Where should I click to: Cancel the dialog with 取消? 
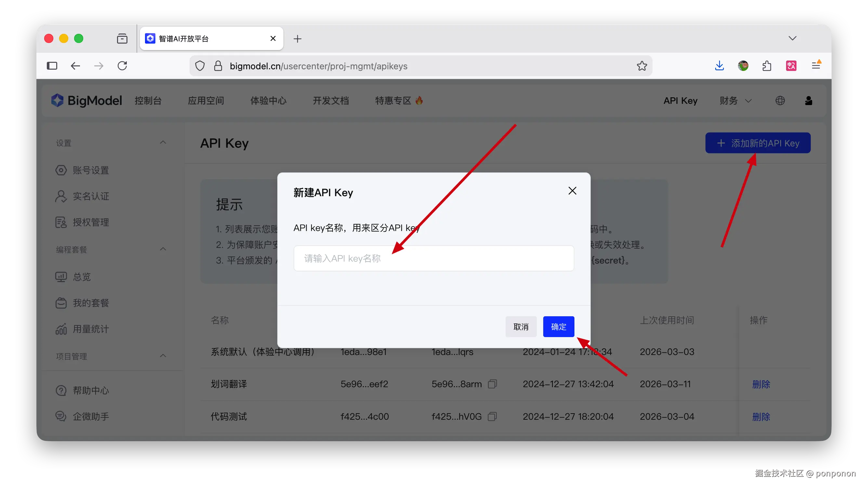[520, 326]
